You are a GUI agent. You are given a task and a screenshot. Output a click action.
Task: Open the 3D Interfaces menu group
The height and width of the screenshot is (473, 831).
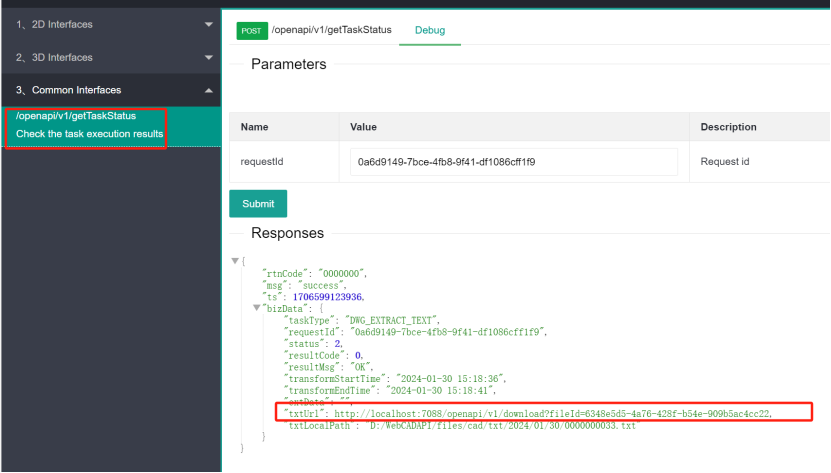click(111, 57)
